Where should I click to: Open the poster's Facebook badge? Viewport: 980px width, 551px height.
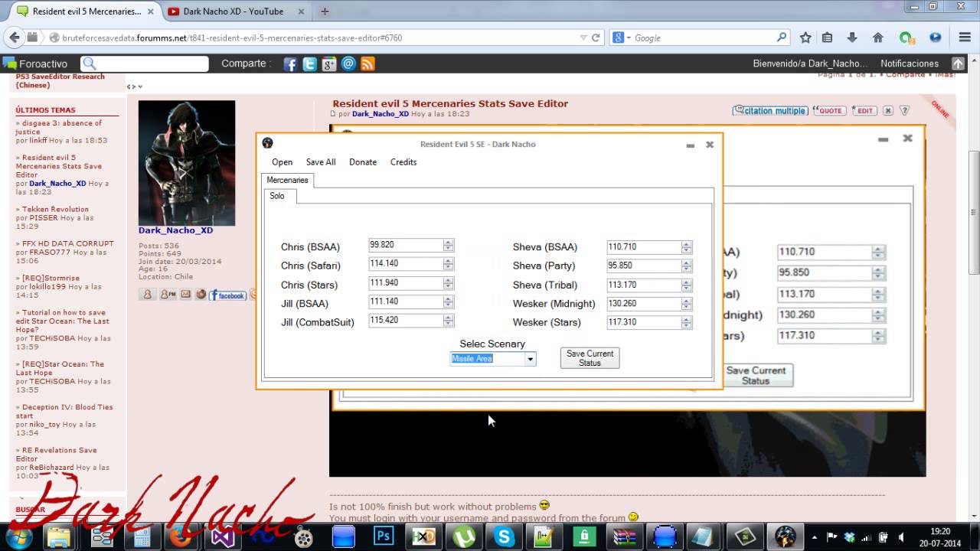pyautogui.click(x=227, y=295)
